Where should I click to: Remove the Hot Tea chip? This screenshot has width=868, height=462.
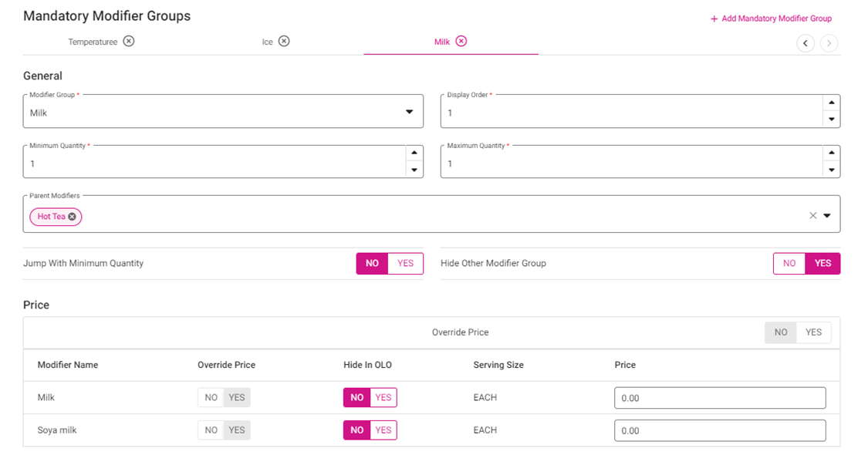tap(72, 217)
